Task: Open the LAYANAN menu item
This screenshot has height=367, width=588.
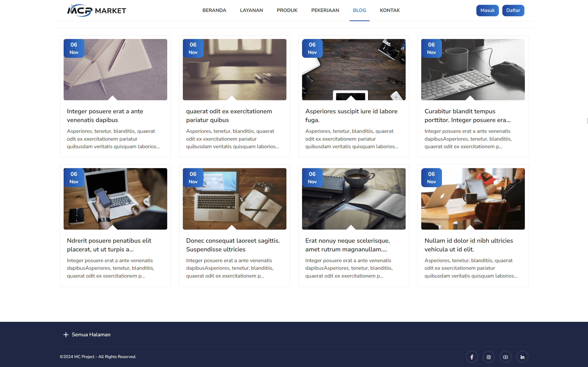Action: [x=252, y=10]
